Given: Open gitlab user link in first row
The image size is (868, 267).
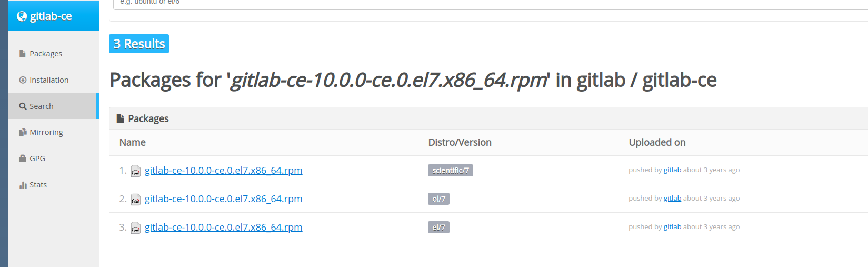Looking at the screenshot, I should [x=672, y=170].
